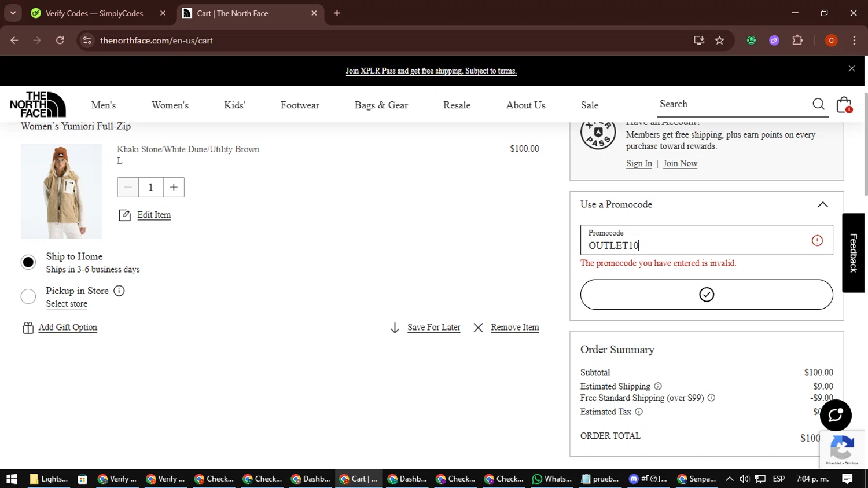Open the Kids' menu
The height and width of the screenshot is (488, 868).
[x=234, y=105]
